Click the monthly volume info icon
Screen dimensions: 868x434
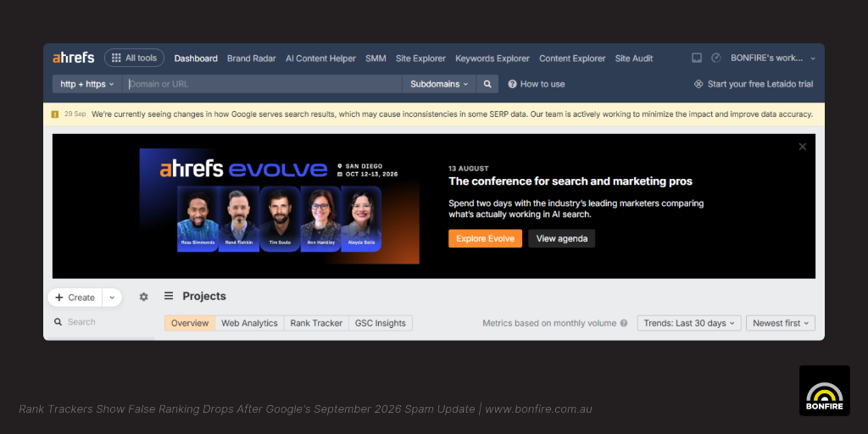[624, 323]
